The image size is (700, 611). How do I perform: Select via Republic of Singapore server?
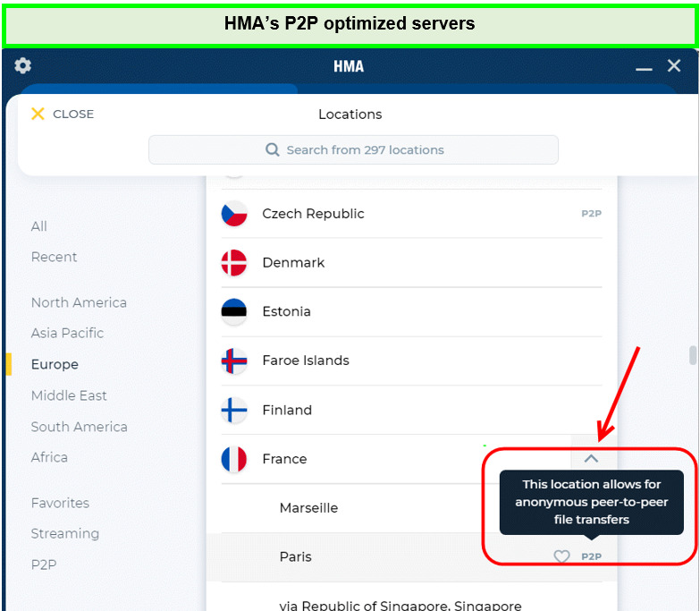pyautogui.click(x=411, y=598)
